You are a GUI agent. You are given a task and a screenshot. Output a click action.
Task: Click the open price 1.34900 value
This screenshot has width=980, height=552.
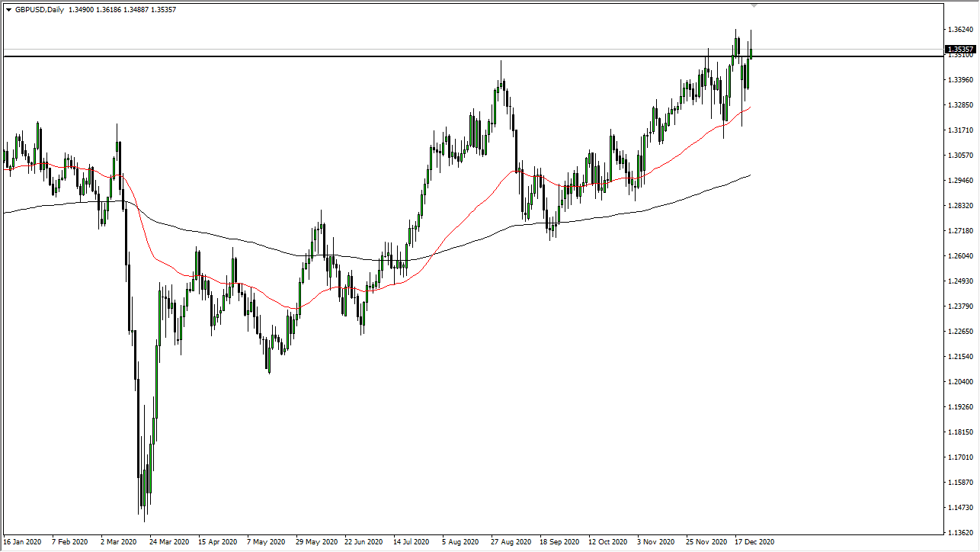(81, 9)
